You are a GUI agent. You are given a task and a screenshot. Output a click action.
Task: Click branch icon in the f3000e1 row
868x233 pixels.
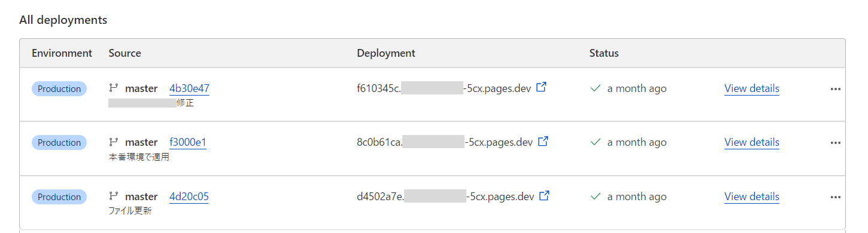click(x=114, y=142)
